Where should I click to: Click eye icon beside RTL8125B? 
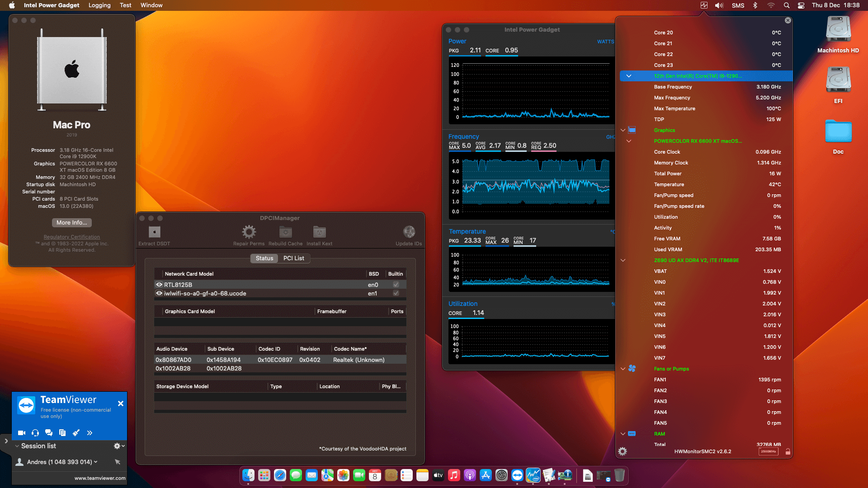pos(159,285)
